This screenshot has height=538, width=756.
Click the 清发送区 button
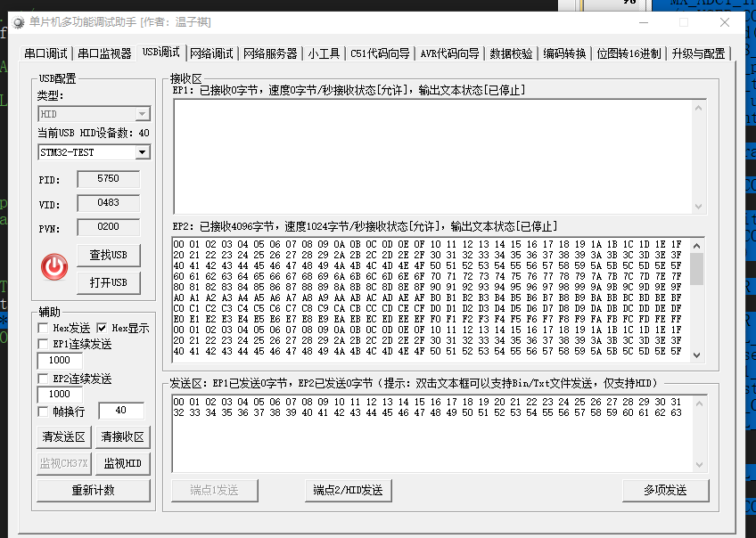tap(63, 436)
